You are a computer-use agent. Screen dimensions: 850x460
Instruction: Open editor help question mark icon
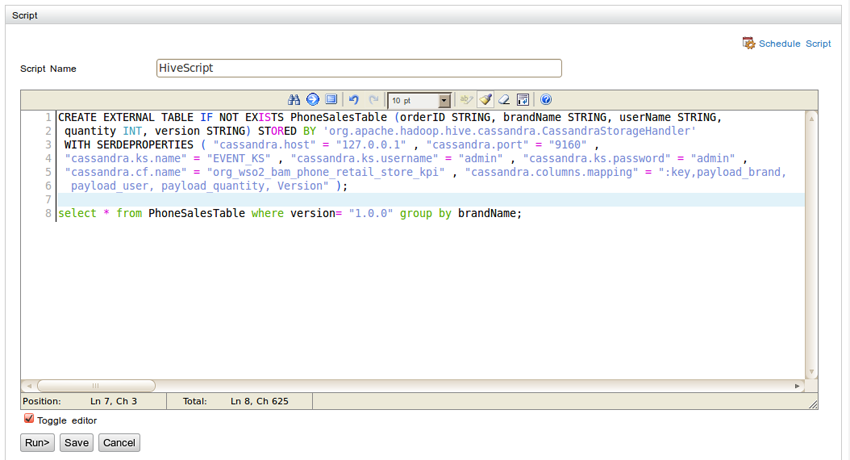(546, 100)
